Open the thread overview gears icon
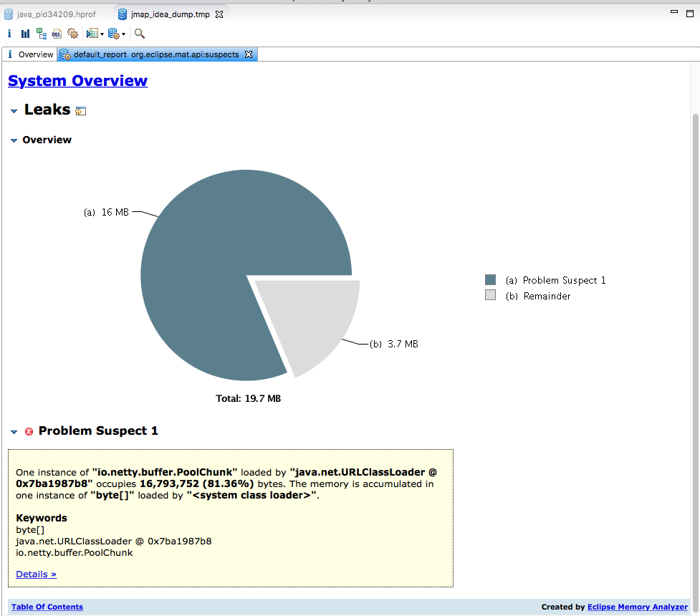The width and height of the screenshot is (700, 616). (73, 34)
